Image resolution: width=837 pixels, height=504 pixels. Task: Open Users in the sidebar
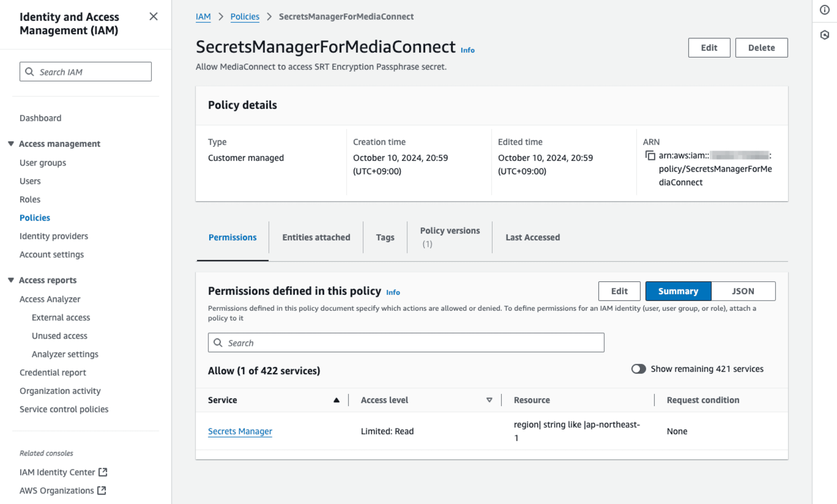[x=30, y=181]
